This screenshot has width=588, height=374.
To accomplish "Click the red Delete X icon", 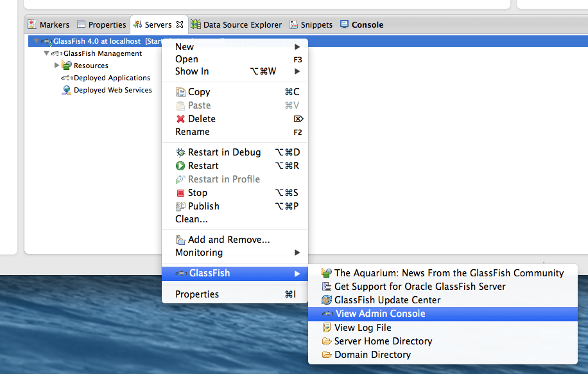I will point(180,119).
